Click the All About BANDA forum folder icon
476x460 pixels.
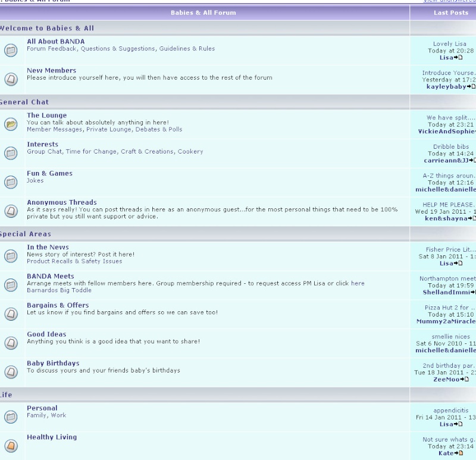point(11,50)
